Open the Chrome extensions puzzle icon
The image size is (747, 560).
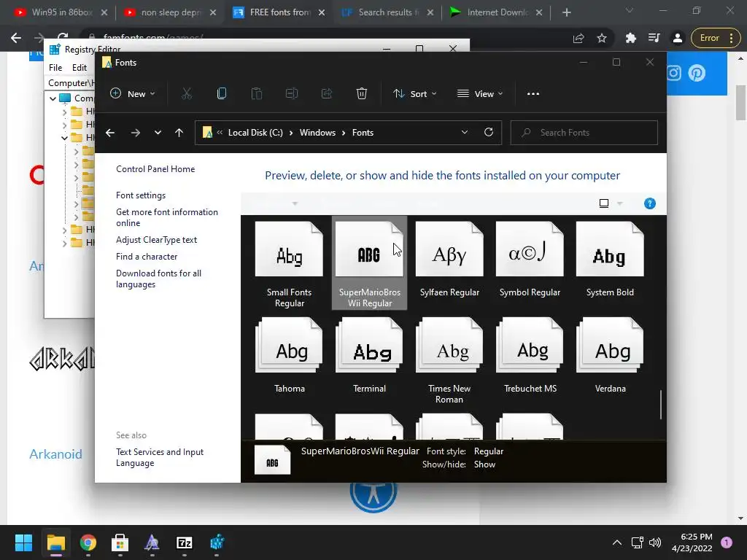pos(631,38)
